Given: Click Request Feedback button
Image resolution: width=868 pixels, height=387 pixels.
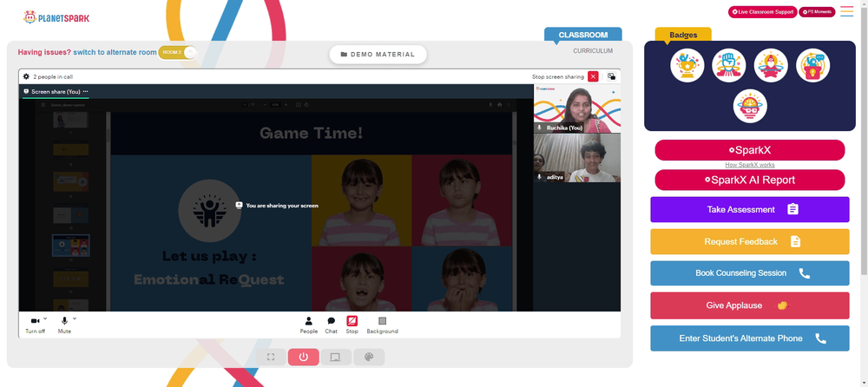Looking at the screenshot, I should coord(750,241).
